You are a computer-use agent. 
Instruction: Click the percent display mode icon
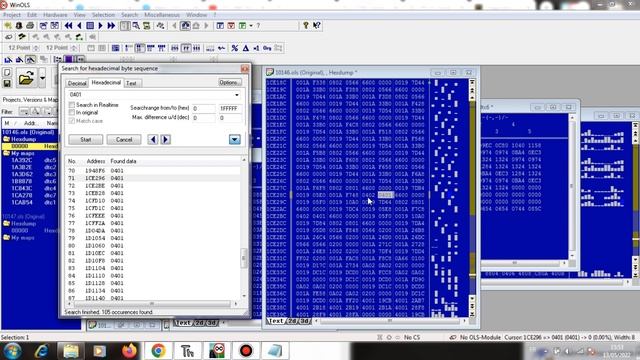(234, 48)
